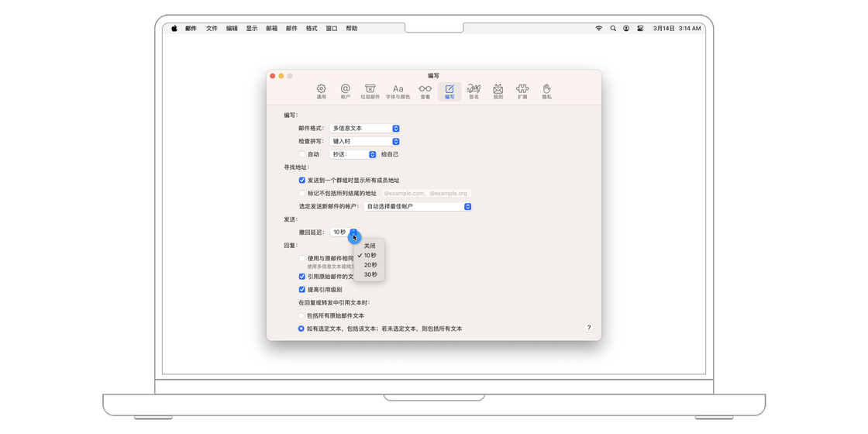Click the user account menu bar icon
The image size is (868, 434).
(x=626, y=28)
